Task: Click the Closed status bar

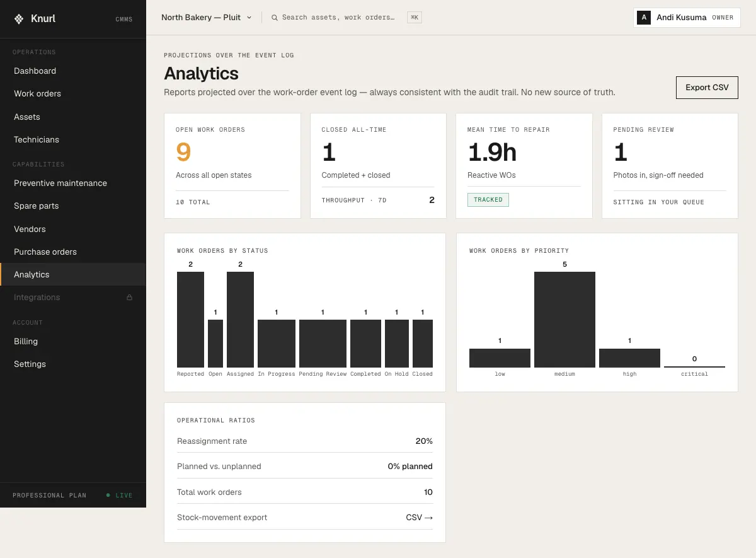Action: point(423,344)
